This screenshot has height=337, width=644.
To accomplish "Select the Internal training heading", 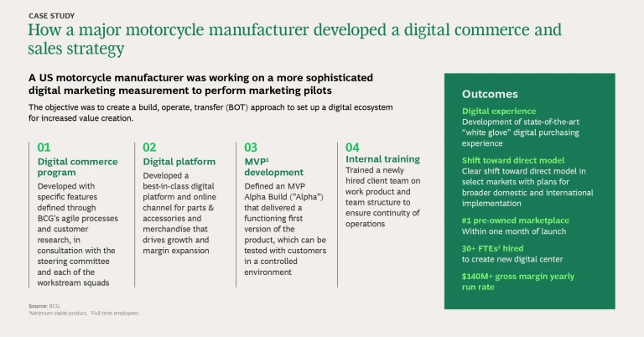I will [382, 159].
